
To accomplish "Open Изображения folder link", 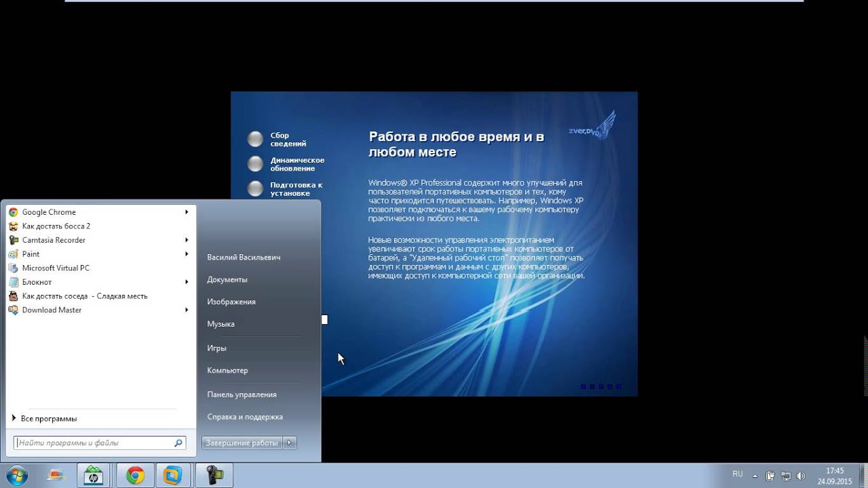I will point(231,302).
